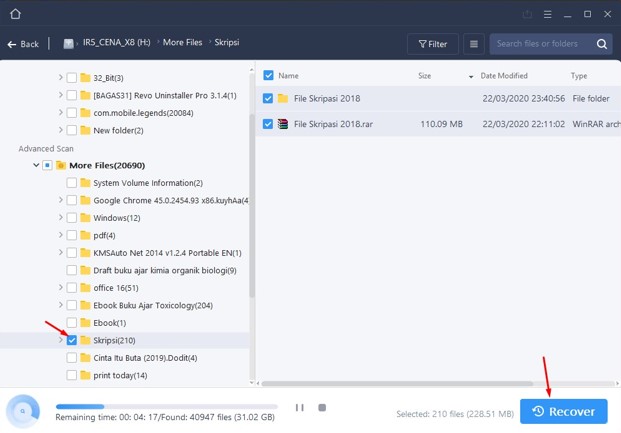The image size is (621, 433).
Task: Click the drive icon in breadcrumb
Action: coord(68,44)
